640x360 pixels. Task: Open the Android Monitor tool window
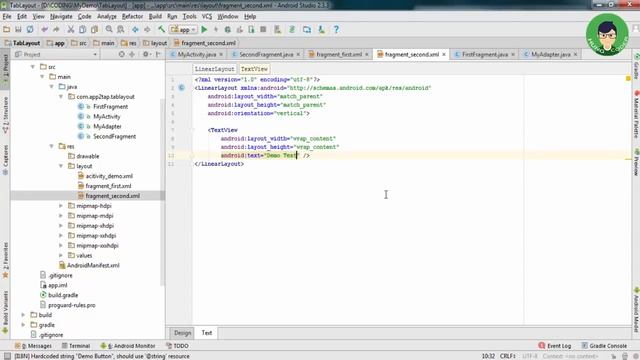tap(128, 346)
